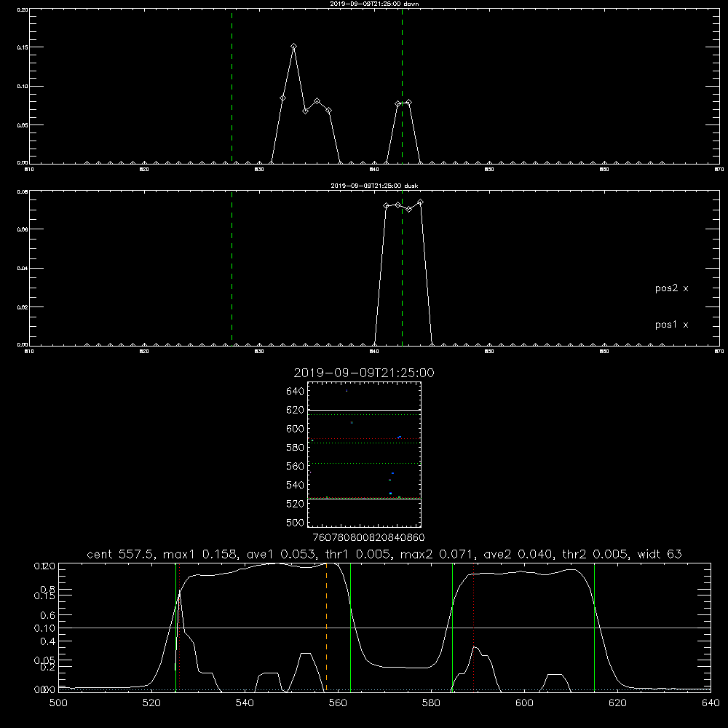Viewport: 728px width, 728px height.
Task: Click the 'pos2 x' label
Action: tap(671, 288)
